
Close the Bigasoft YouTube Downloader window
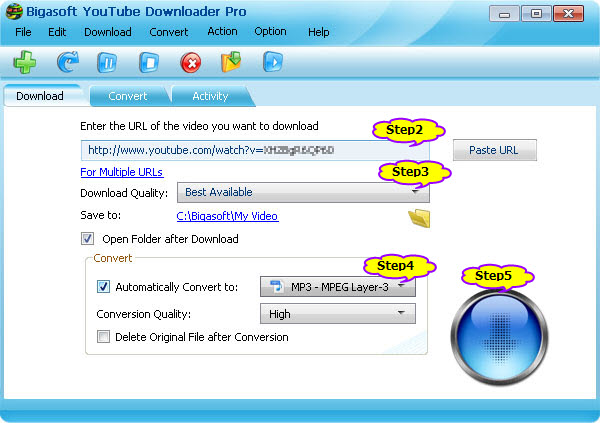[x=569, y=14]
